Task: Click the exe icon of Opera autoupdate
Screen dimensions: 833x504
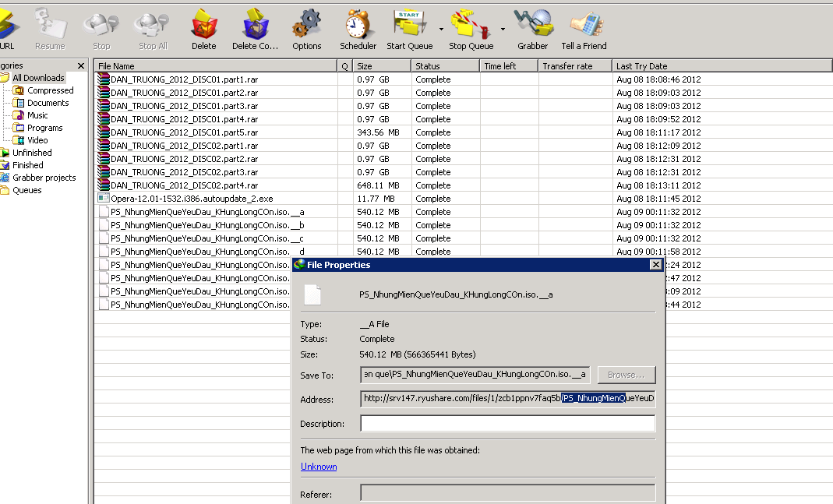Action: point(103,198)
